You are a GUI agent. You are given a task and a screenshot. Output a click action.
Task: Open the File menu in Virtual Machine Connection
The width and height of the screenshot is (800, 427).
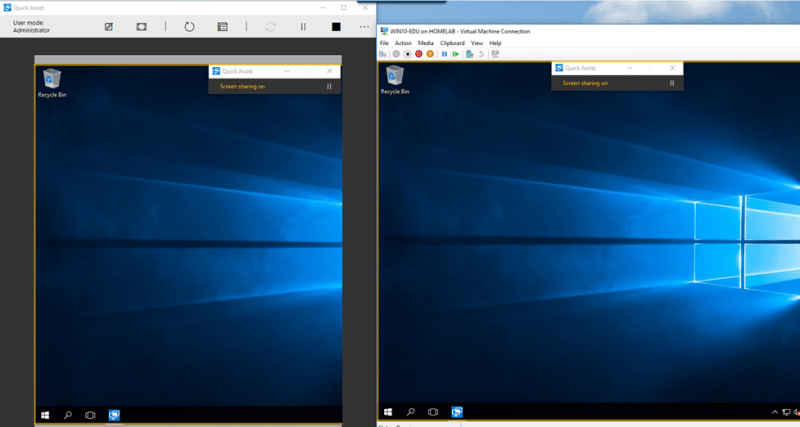[384, 43]
